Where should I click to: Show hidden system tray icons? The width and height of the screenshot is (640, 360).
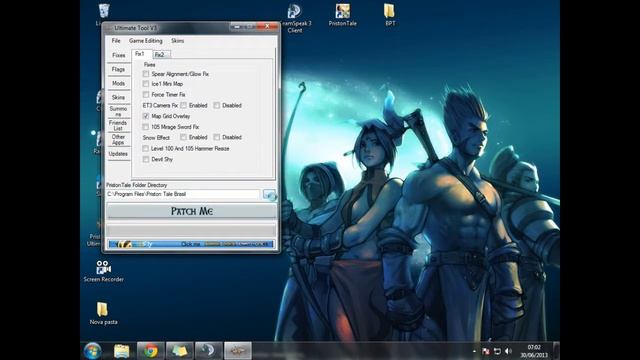[x=474, y=351]
